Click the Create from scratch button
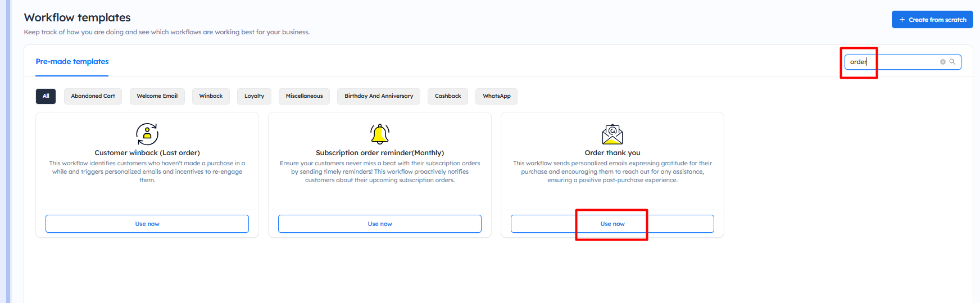Screen dimensions: 980x303 point(932,20)
